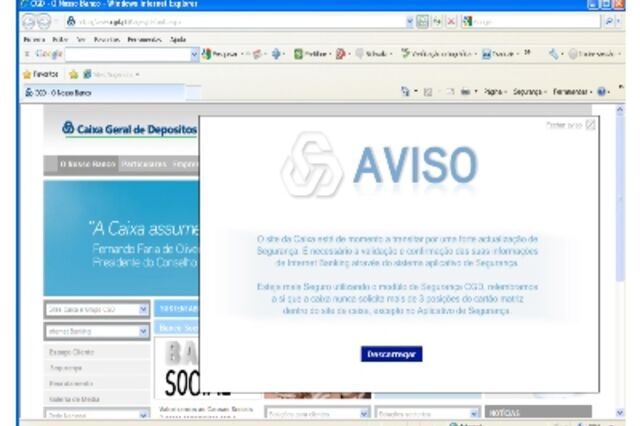Click the browser Back arrow button

29,21
